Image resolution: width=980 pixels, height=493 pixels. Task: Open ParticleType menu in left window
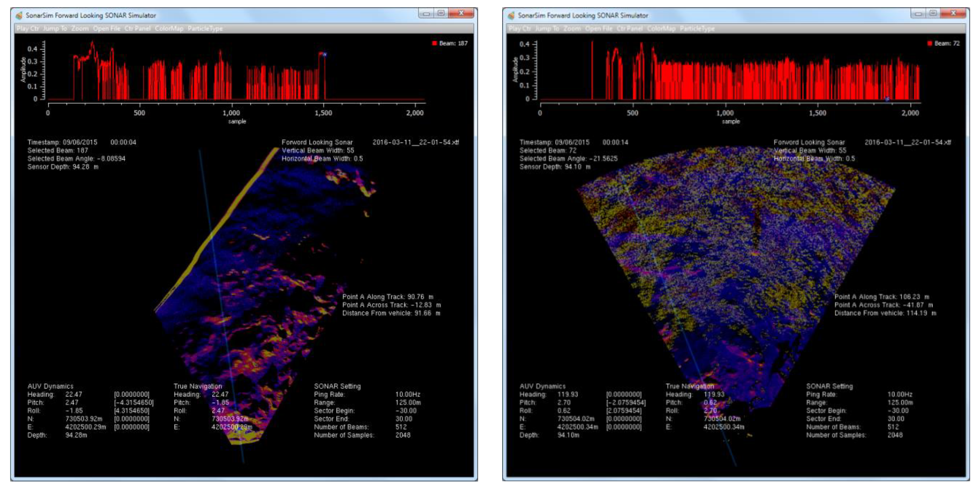(x=205, y=29)
